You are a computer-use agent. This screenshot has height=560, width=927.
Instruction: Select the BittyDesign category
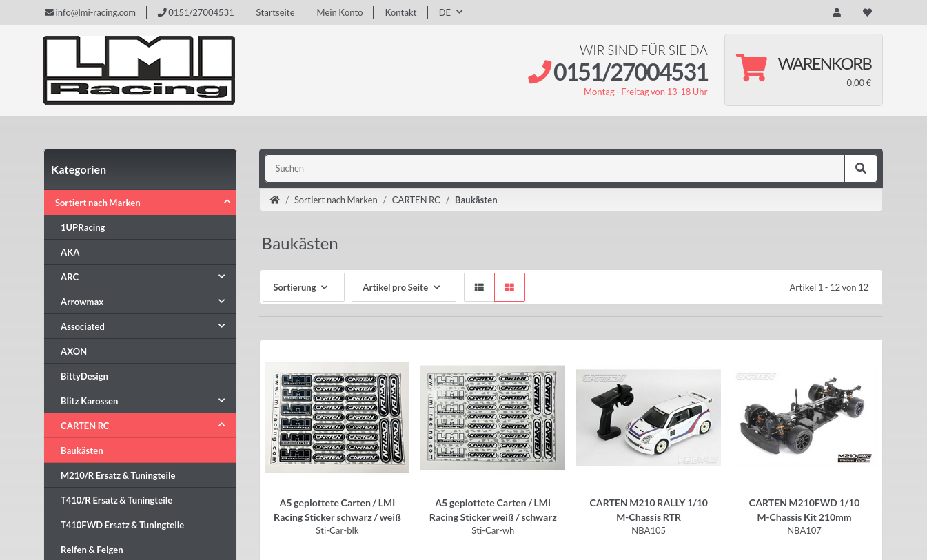coord(140,376)
